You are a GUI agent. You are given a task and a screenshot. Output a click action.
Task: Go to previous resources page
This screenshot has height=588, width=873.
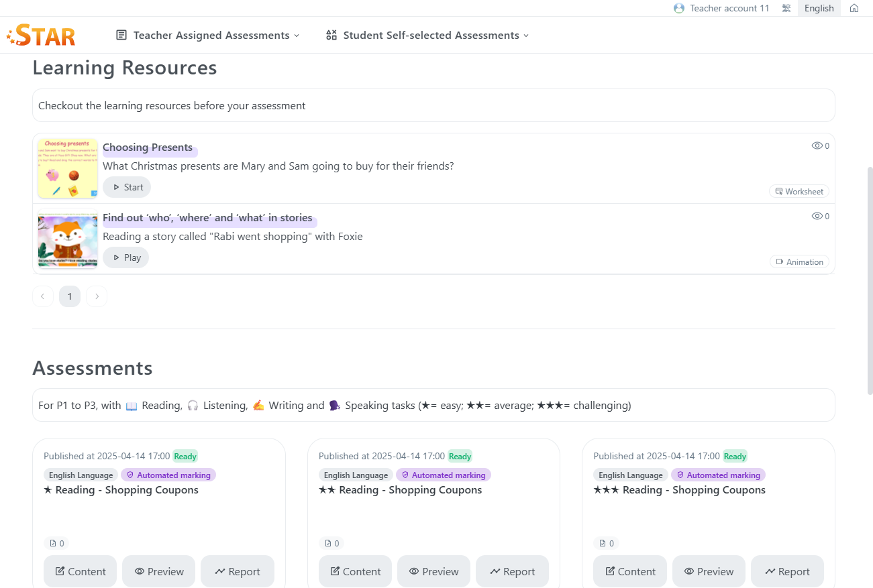click(x=43, y=296)
